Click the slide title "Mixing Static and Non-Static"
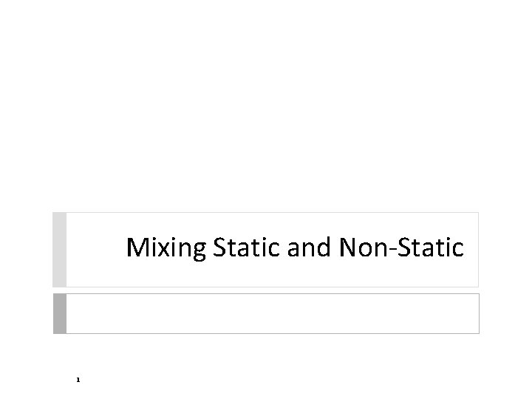The height and width of the screenshot is (399, 532). tap(295, 248)
